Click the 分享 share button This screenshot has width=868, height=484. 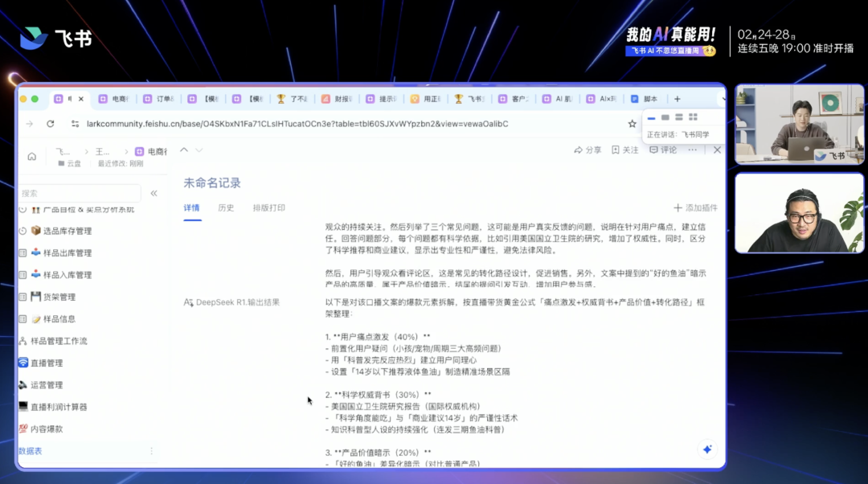[x=588, y=150]
